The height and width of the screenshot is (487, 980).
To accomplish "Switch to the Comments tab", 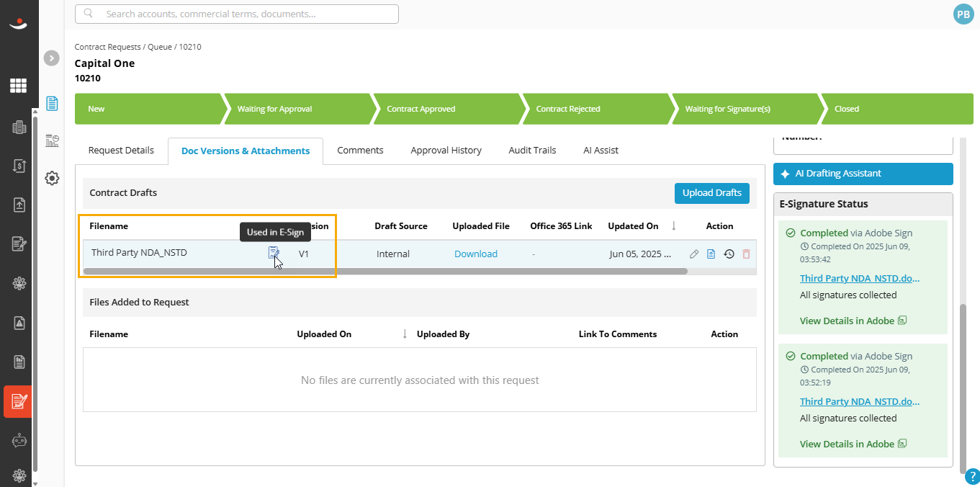I will pyautogui.click(x=360, y=151).
